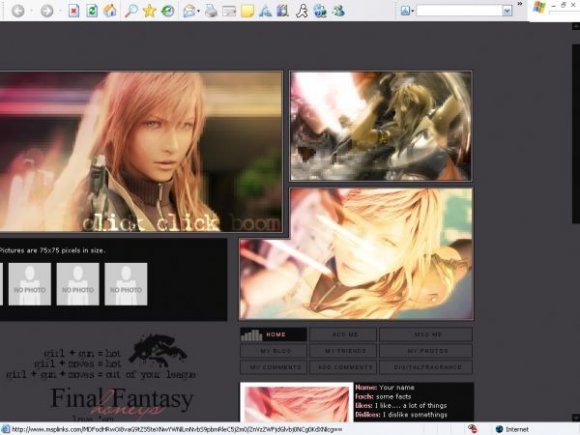Open History with the green clock icon
This screenshot has height=435, width=580.
[x=168, y=11]
